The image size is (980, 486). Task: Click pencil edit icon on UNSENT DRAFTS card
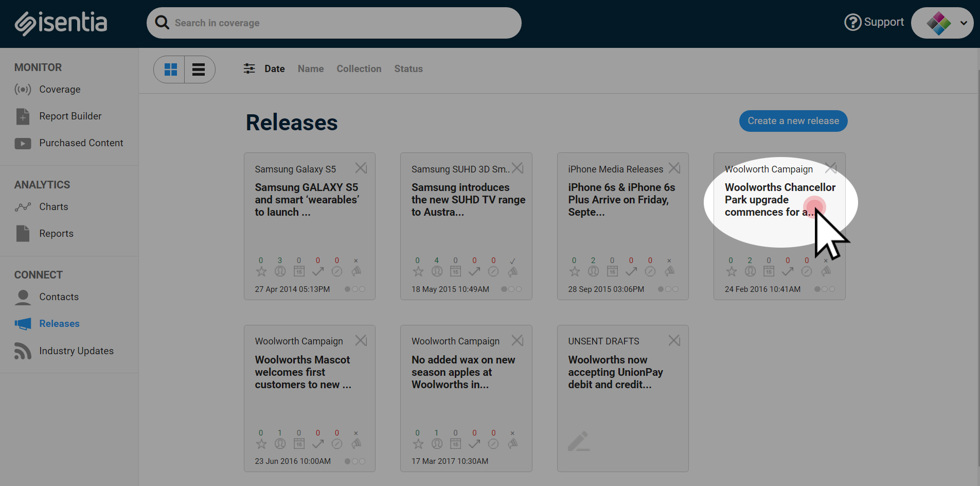[579, 442]
